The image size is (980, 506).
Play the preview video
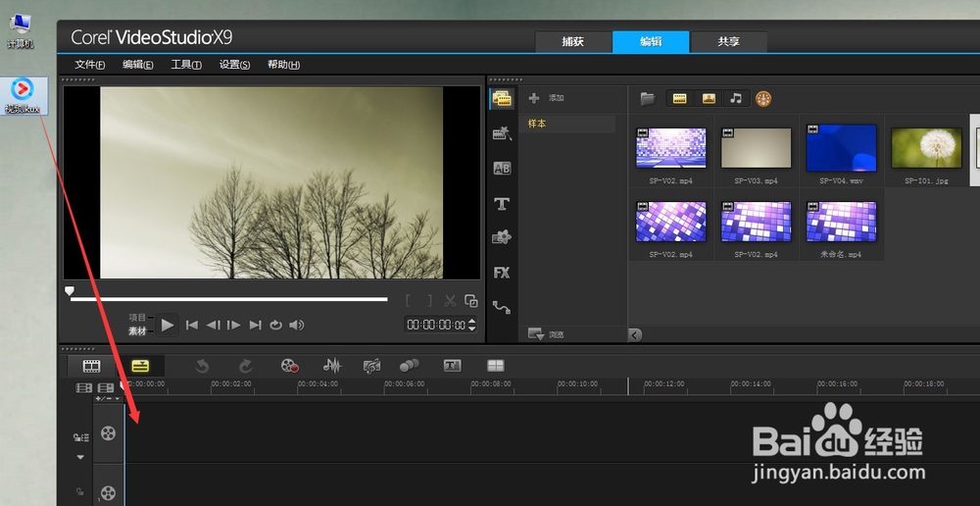click(x=167, y=325)
